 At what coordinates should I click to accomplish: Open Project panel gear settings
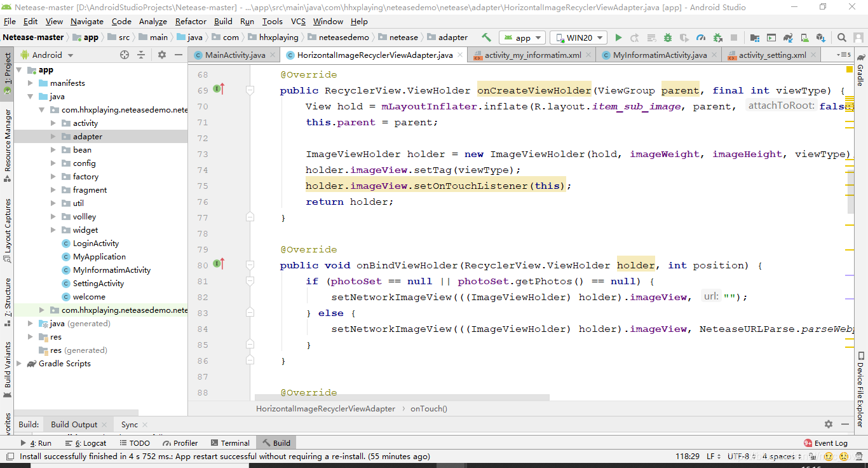pos(162,55)
